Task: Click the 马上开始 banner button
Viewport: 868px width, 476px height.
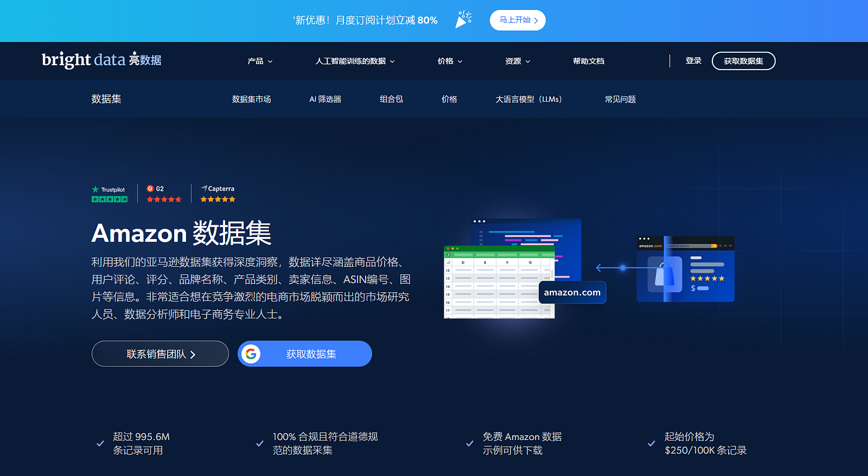Action: click(518, 20)
